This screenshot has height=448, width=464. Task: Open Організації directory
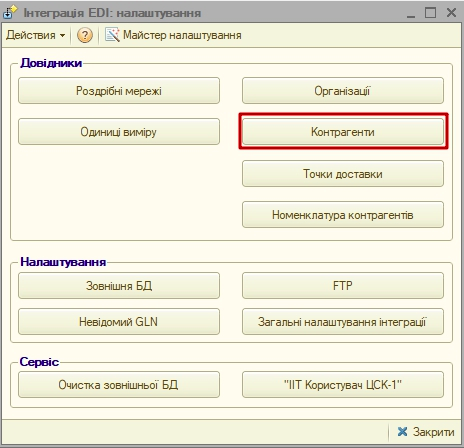click(343, 91)
